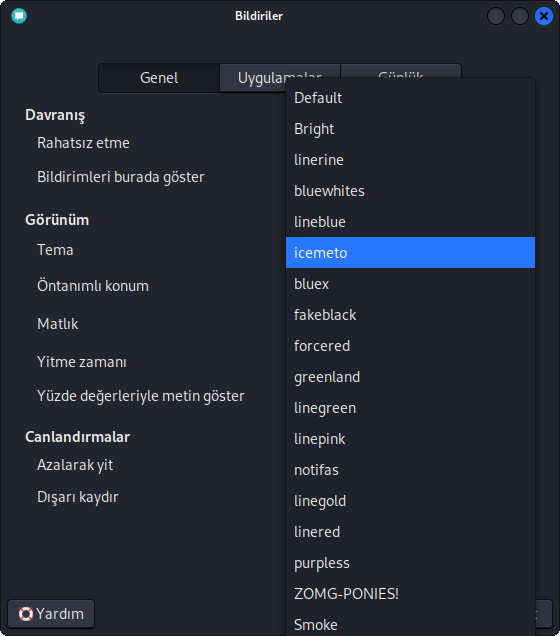Select the Smoke theme entry
Screen dimensions: 560x636
410,624
